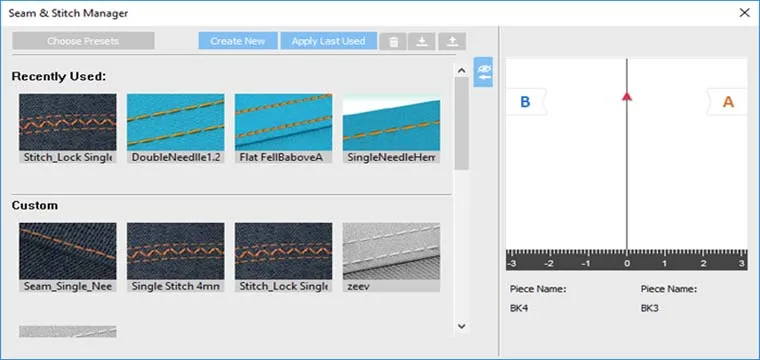Click the trash delete preset icon
760x360 pixels.
click(393, 42)
